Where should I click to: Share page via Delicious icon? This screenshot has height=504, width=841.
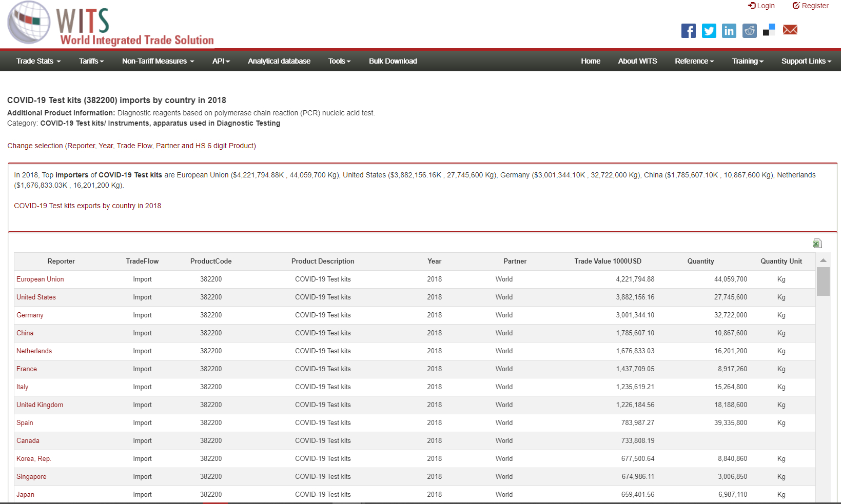click(769, 30)
